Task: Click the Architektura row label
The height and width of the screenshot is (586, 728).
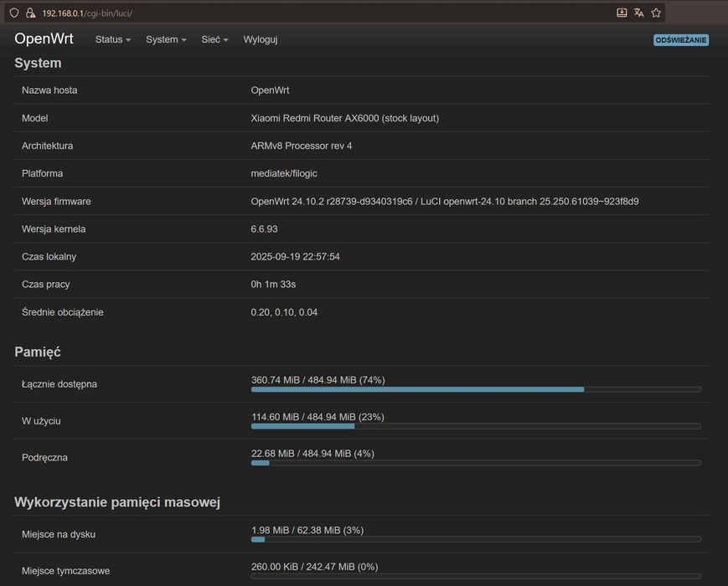Action: pos(48,146)
